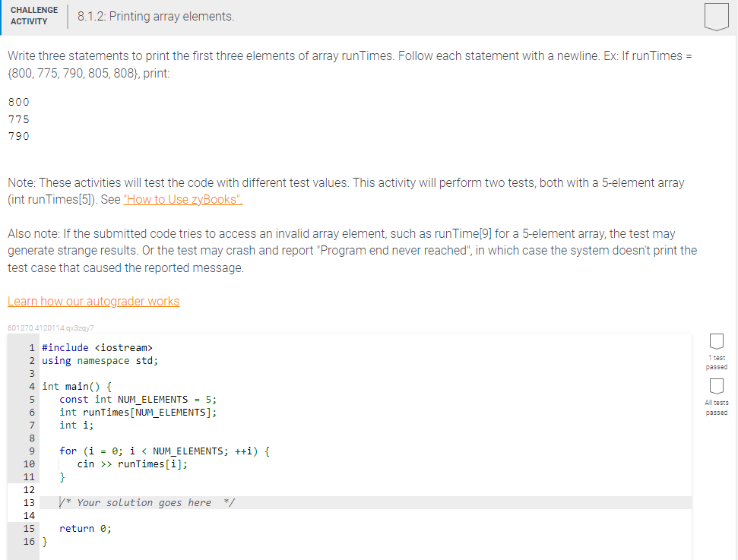This screenshot has width=738, height=560.
Task: Open the 'How to Use zyBooks' link
Action: pyautogui.click(x=182, y=199)
